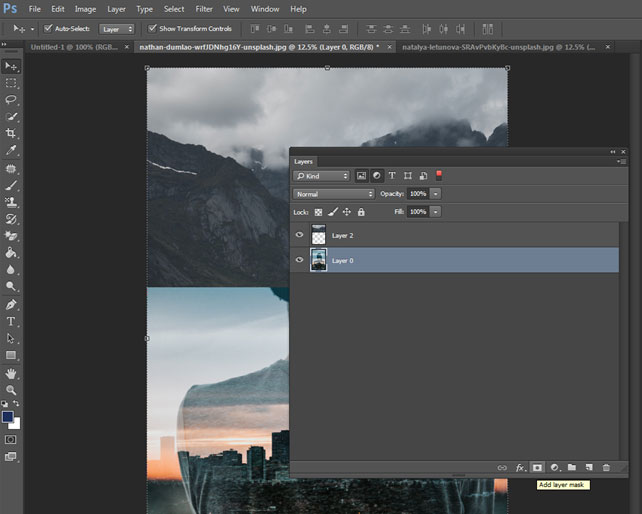Open Move tool preset picker arrow
The width and height of the screenshot is (642, 514).
pyautogui.click(x=32, y=29)
